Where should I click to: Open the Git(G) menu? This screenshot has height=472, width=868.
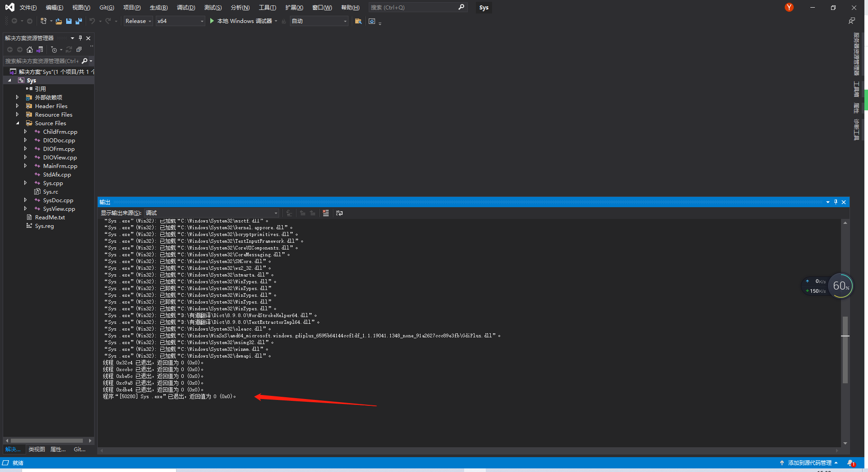click(107, 7)
